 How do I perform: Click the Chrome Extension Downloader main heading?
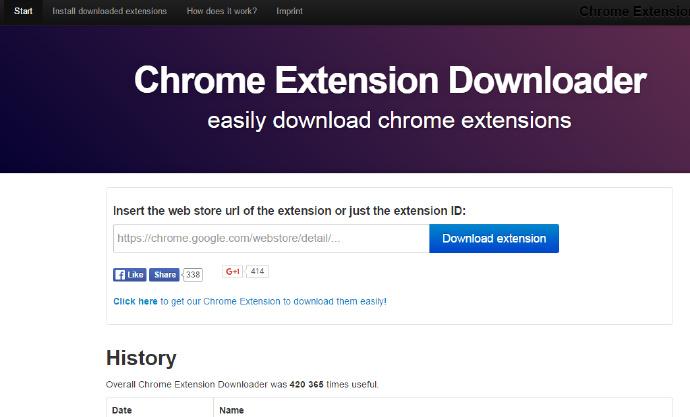coord(390,80)
